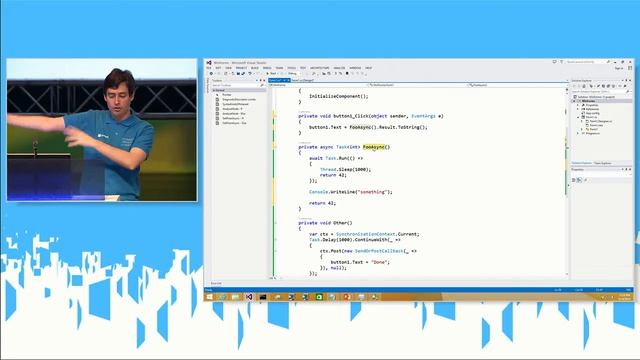Open the EDIT menu
This screenshot has width=640, height=360.
(218, 68)
